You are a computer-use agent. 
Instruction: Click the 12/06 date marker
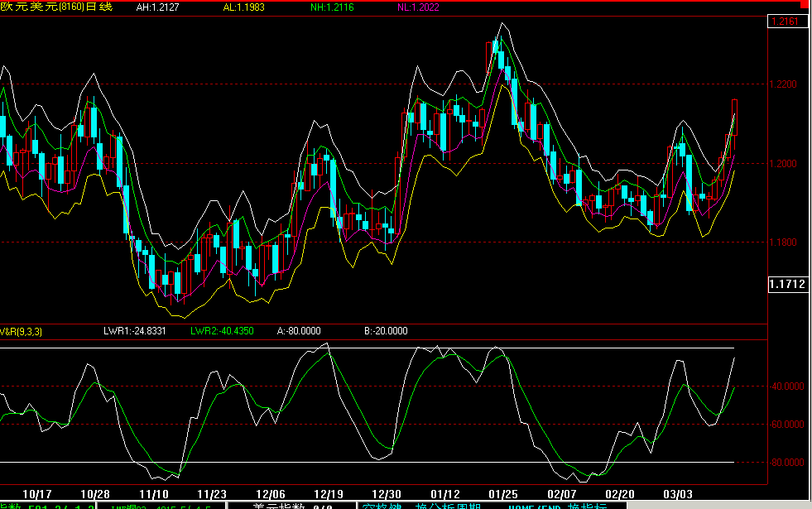[x=271, y=494]
